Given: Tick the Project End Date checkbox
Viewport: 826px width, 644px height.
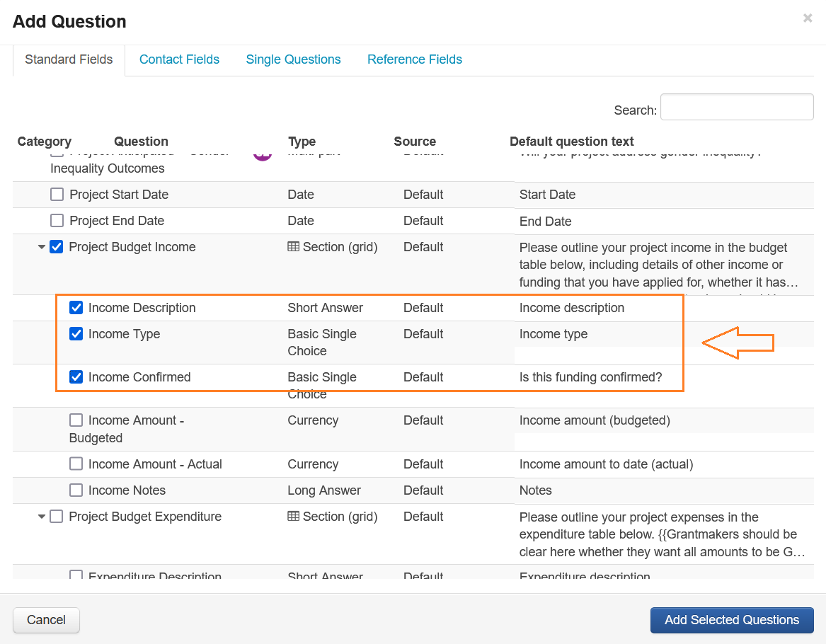Looking at the screenshot, I should tap(57, 221).
